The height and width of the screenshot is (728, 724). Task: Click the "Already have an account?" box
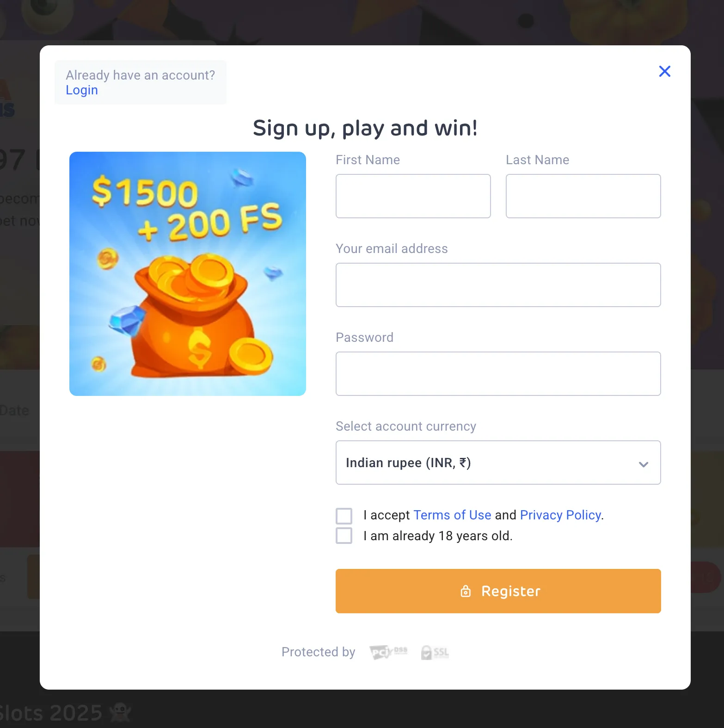pyautogui.click(x=141, y=82)
